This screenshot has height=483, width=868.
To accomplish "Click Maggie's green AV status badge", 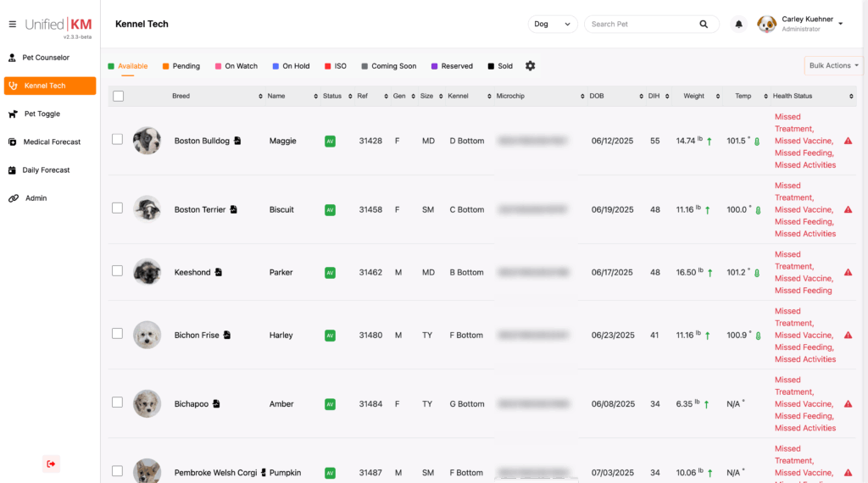I will [x=330, y=141].
